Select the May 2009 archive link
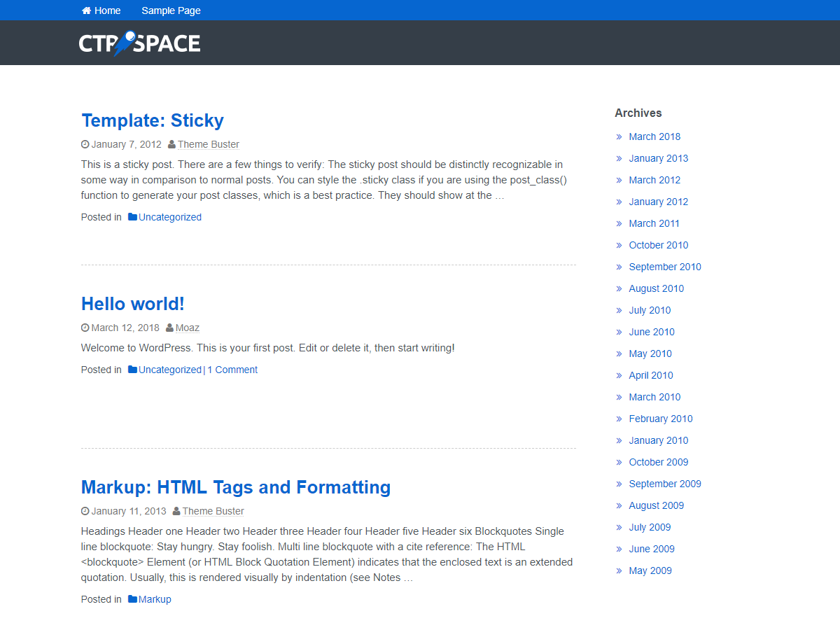This screenshot has width=840, height=630. (x=650, y=570)
